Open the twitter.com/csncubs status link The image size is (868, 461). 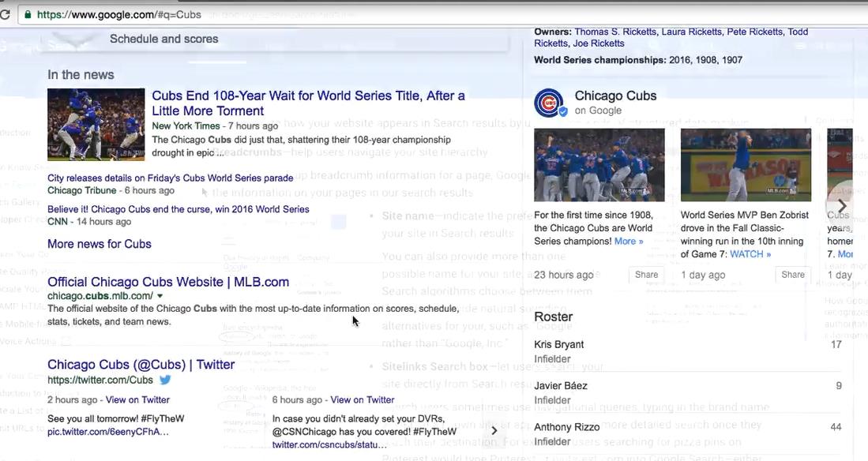(x=329, y=445)
